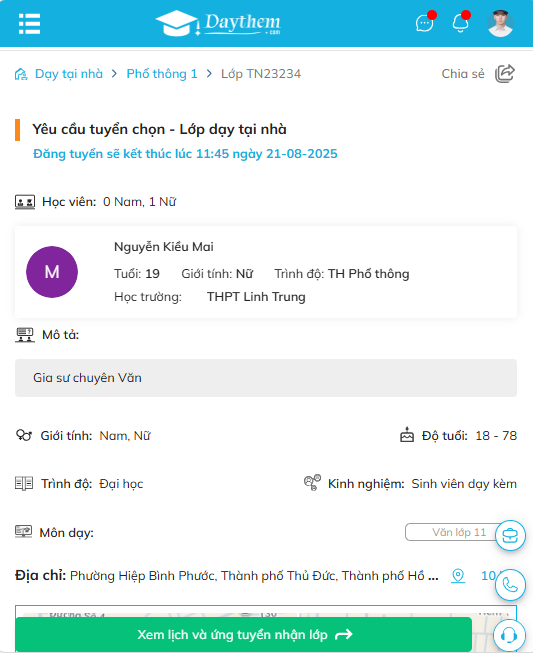Viewport: 533px width, 653px height.
Task: Open the hamburger list menu icon
Action: pyautogui.click(x=30, y=24)
